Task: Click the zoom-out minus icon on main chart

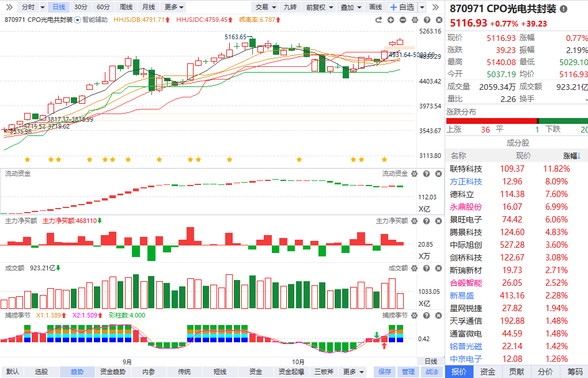Action: point(403,20)
